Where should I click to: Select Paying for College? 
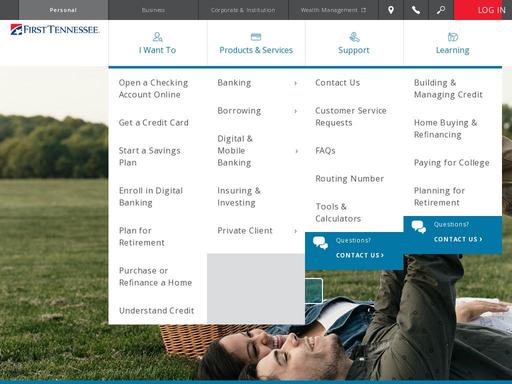tap(452, 163)
